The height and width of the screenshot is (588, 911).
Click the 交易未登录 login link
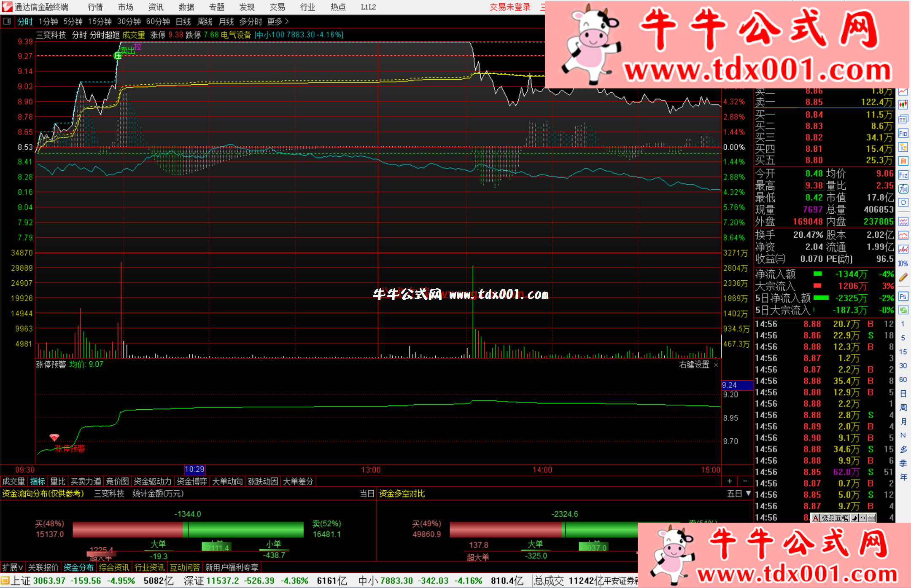510,7
